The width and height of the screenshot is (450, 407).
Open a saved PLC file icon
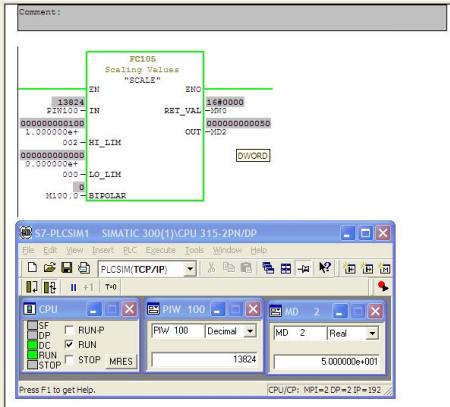pos(49,268)
